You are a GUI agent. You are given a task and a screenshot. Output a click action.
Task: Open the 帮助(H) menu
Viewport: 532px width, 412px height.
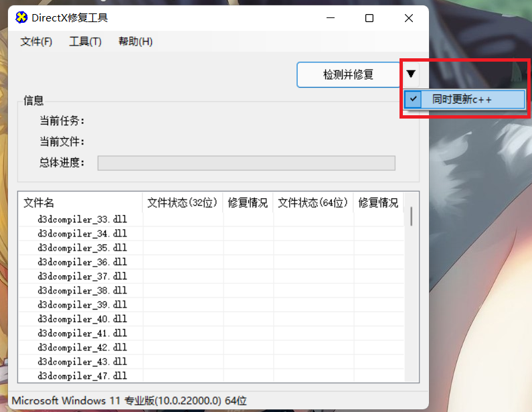pyautogui.click(x=135, y=42)
